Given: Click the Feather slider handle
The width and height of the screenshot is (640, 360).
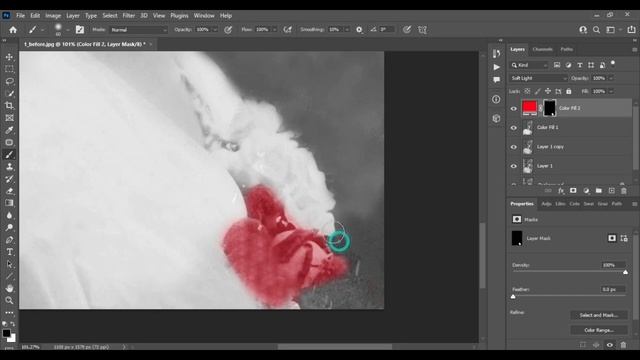Looking at the screenshot, I should click(513, 297).
